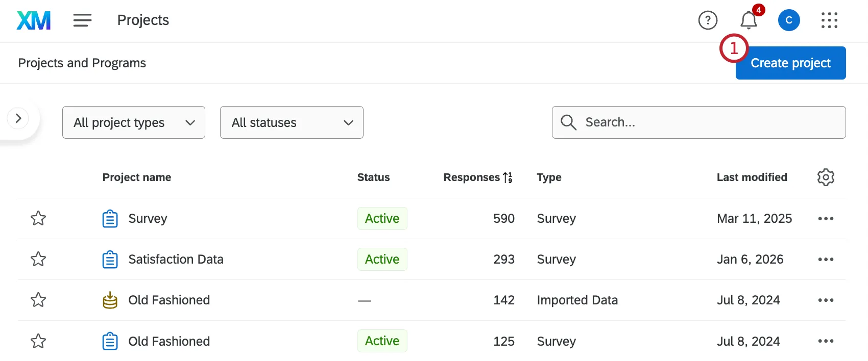Click the XM logo

click(34, 20)
